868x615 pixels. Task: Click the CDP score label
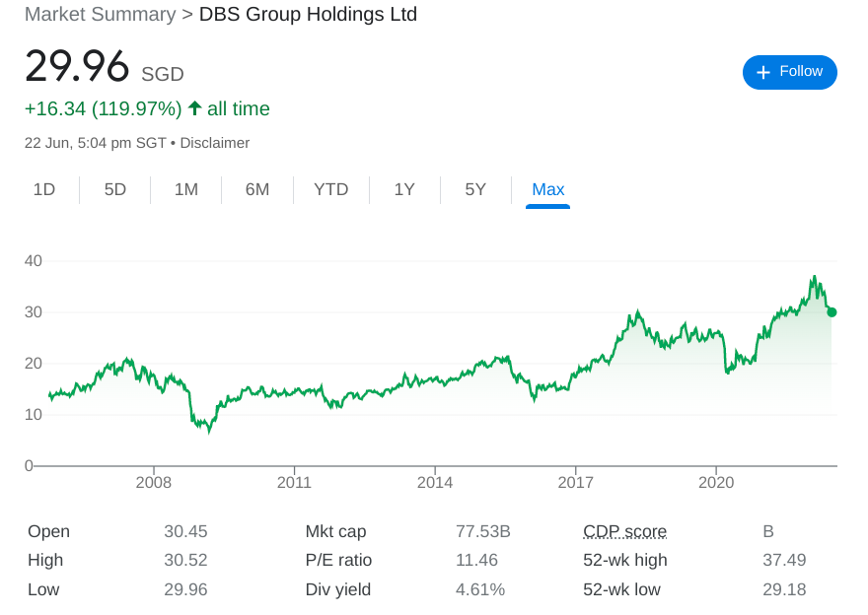625,531
